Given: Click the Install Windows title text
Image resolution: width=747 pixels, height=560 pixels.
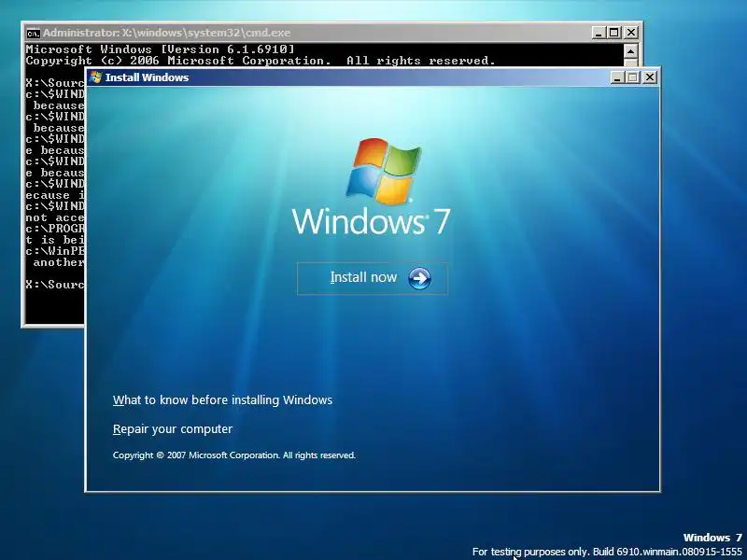Looking at the screenshot, I should pyautogui.click(x=147, y=77).
